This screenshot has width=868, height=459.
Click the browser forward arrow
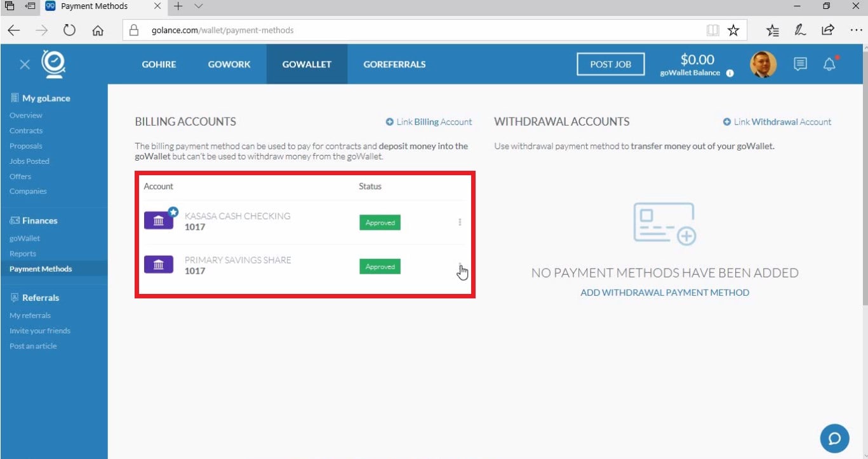[x=42, y=30]
